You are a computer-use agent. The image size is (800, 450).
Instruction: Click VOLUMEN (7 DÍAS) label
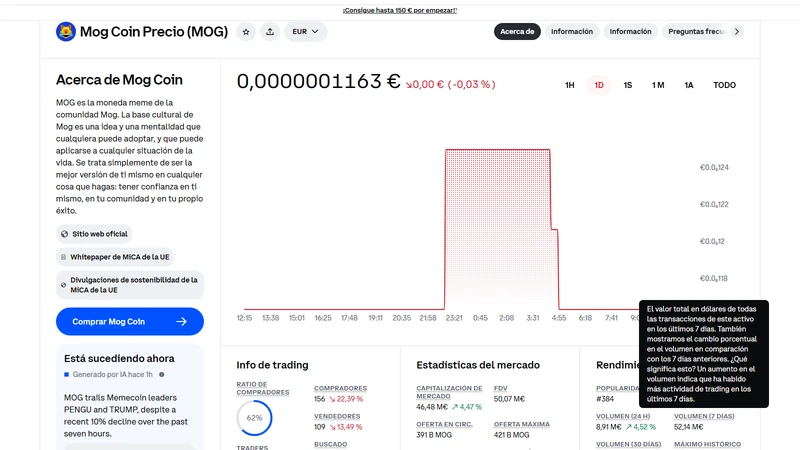pyautogui.click(x=704, y=416)
